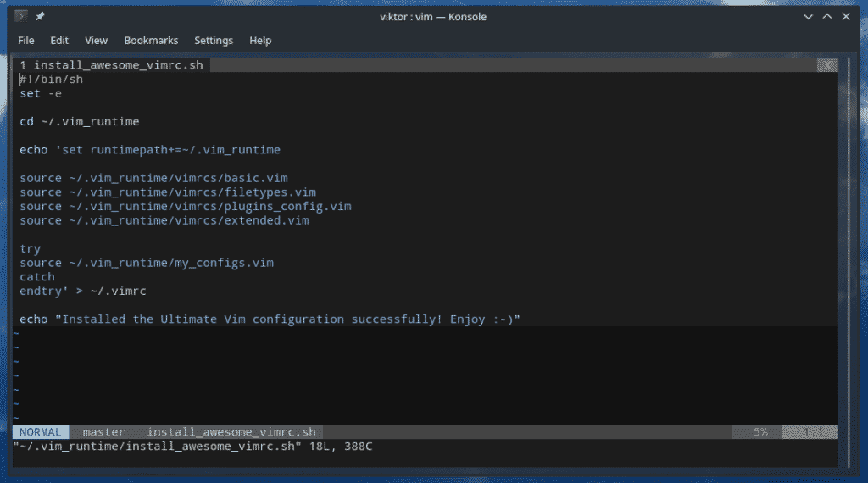This screenshot has height=483, width=868.
Task: Click the source my_configs.vim line
Action: [x=147, y=263]
